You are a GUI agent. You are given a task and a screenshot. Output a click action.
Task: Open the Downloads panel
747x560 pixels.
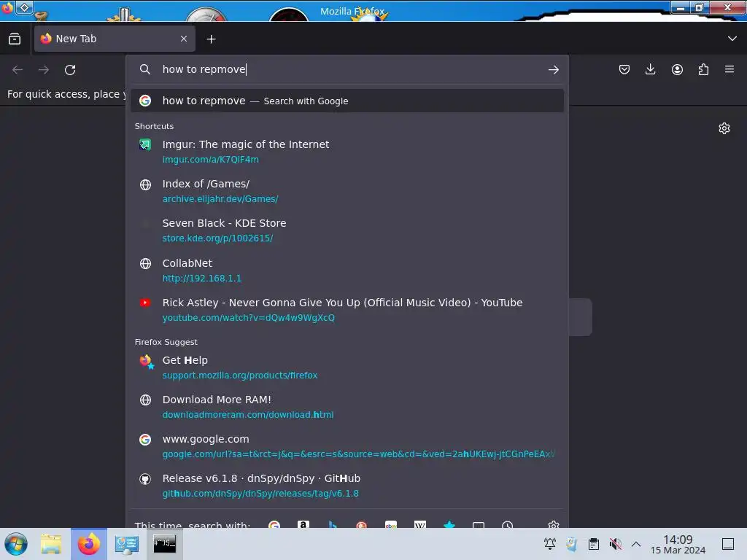[x=650, y=69]
